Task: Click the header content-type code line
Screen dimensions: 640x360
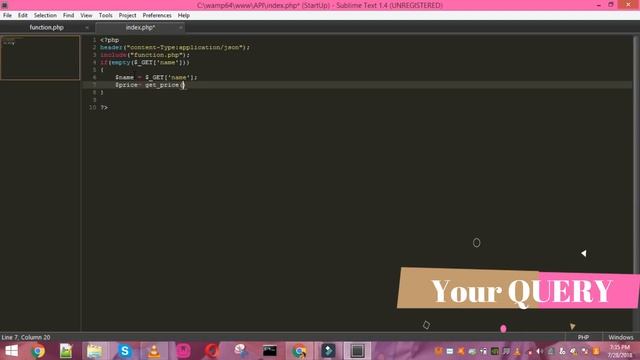Action: [x=175, y=47]
